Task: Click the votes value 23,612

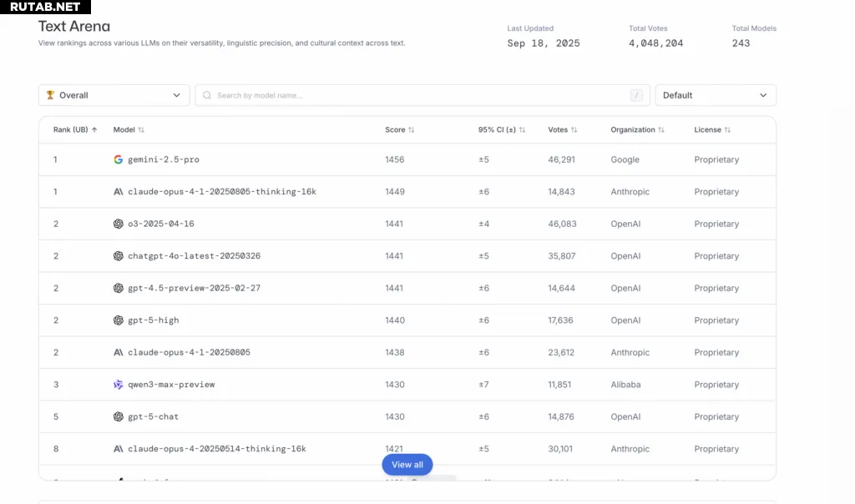Action: [561, 352]
